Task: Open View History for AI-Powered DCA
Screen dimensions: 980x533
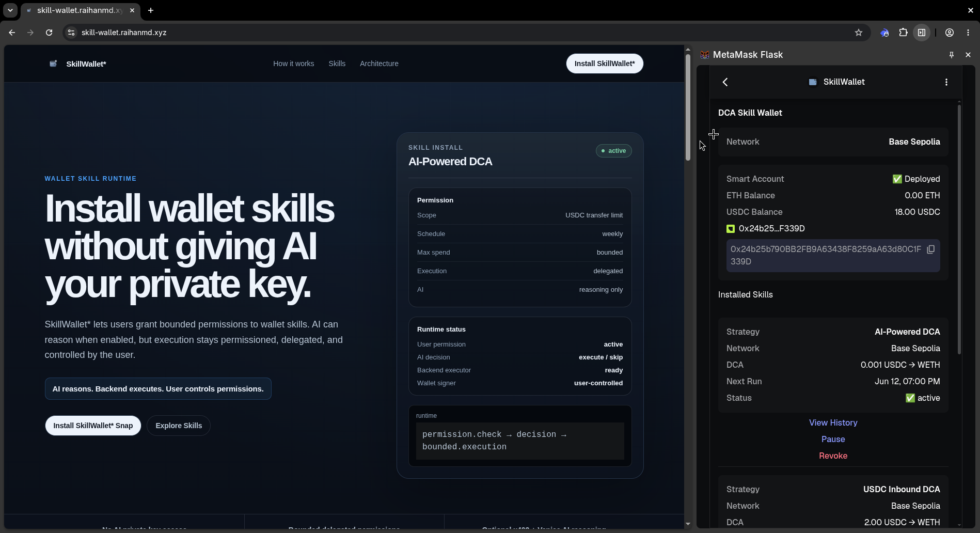Action: (833, 422)
